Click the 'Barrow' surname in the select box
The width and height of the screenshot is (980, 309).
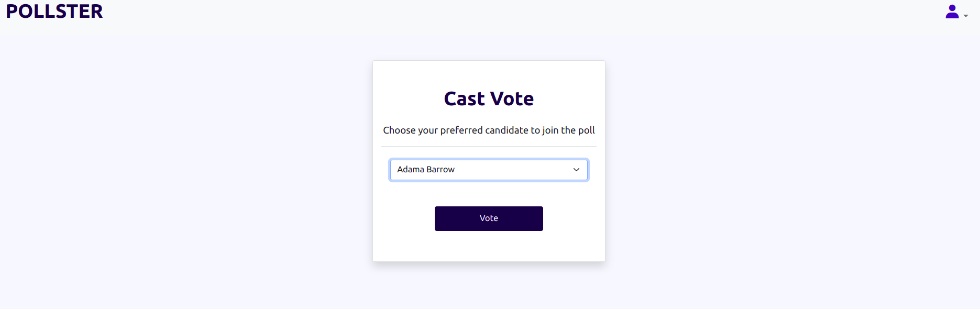pyautogui.click(x=441, y=170)
